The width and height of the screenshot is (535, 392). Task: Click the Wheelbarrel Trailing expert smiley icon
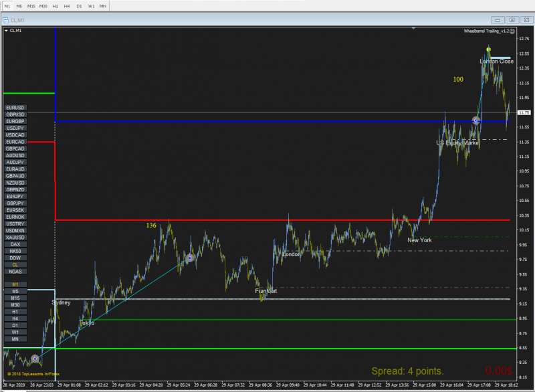click(512, 31)
